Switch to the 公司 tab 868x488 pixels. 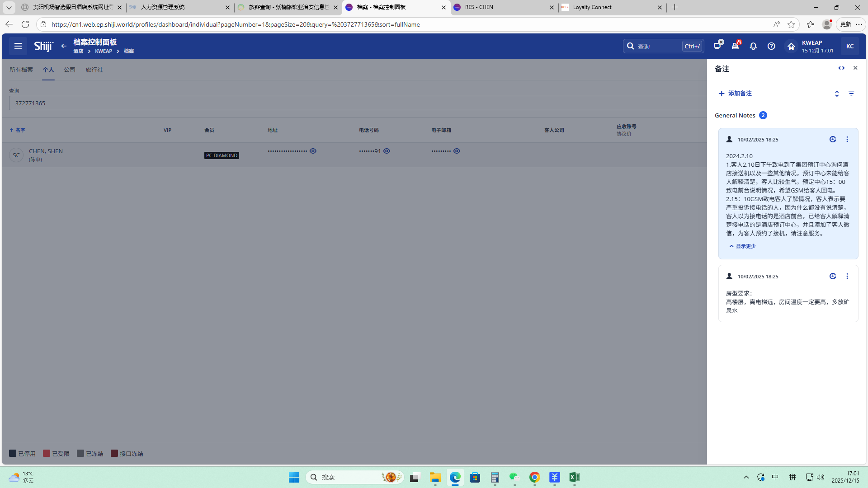(x=70, y=70)
